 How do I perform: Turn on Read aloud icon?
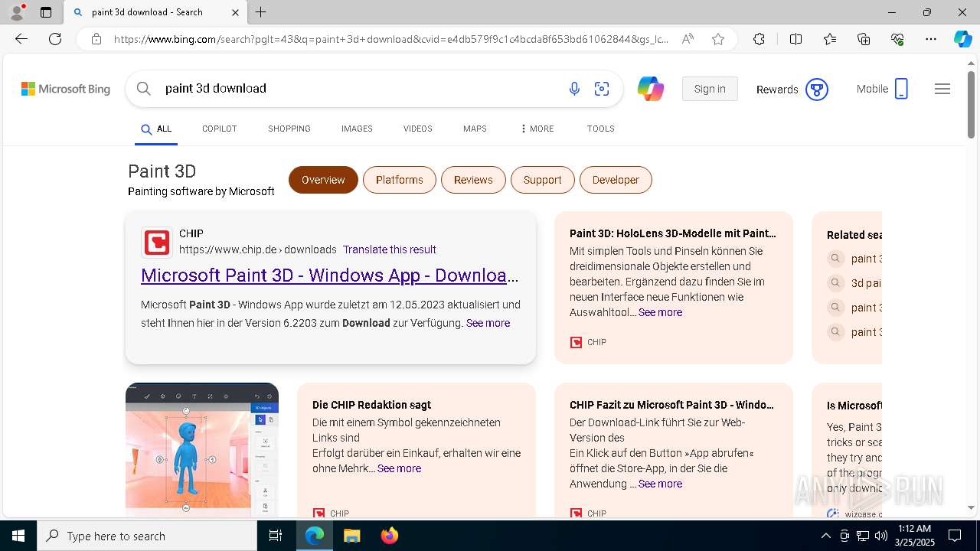click(688, 39)
